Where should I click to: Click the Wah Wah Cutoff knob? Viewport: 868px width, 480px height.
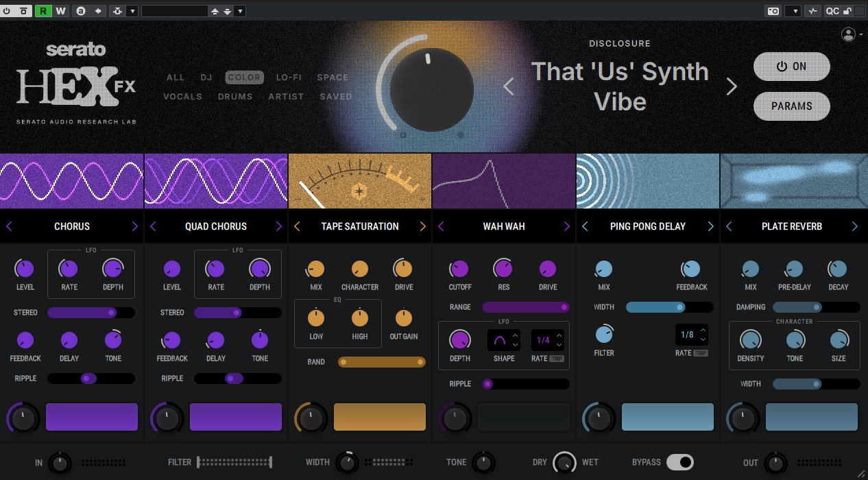point(459,269)
